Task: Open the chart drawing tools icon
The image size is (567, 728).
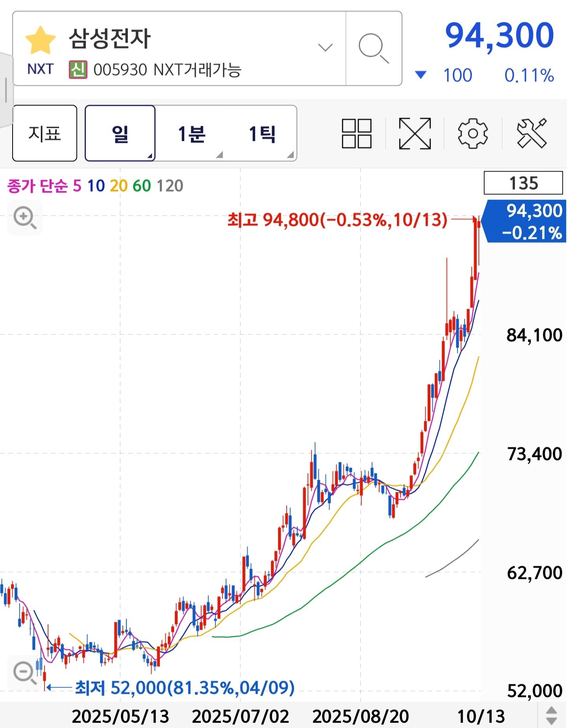Action: pos(532,133)
